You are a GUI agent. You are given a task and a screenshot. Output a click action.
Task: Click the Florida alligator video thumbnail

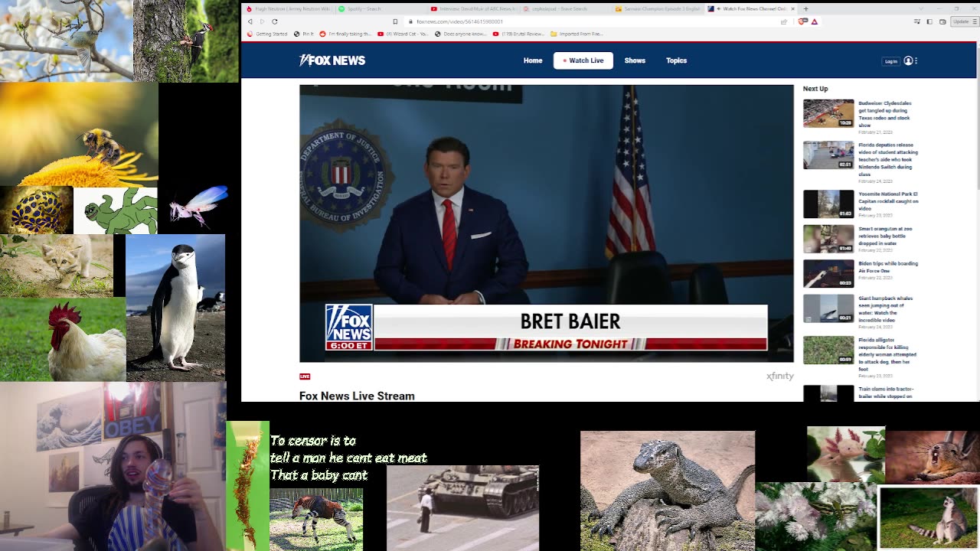coord(828,350)
